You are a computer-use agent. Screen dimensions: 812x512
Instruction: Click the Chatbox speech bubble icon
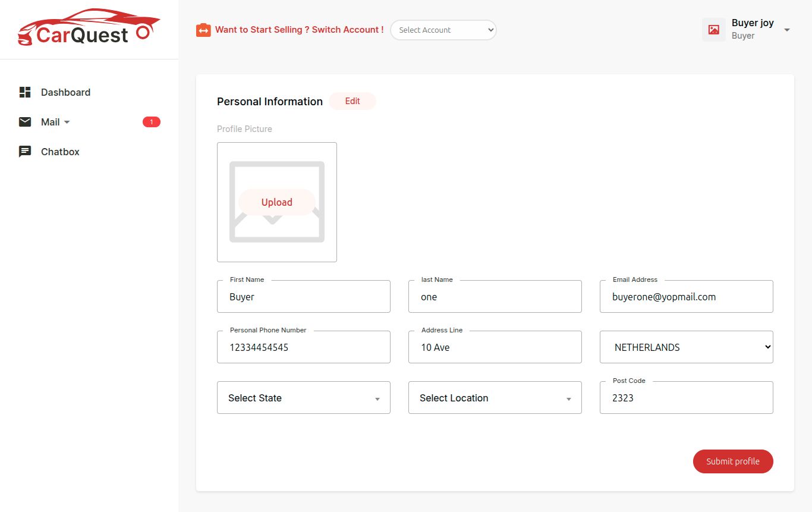[25, 152]
